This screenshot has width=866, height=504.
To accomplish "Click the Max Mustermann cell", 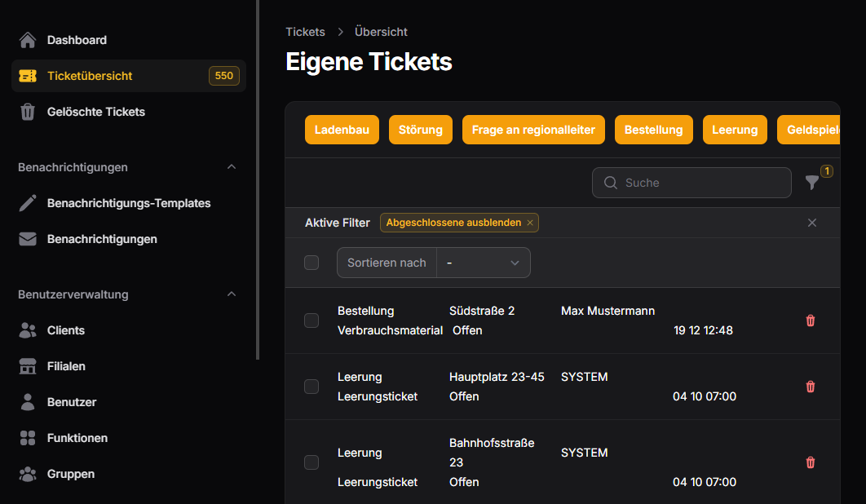I will pos(608,311).
